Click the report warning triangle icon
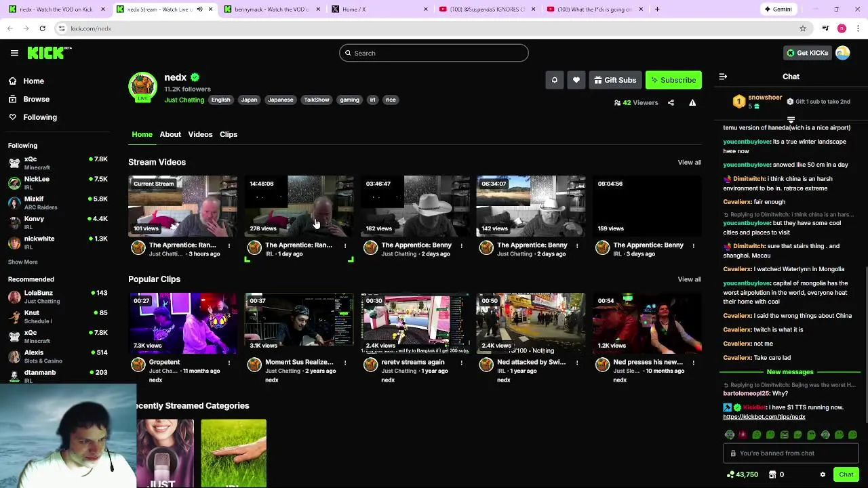The image size is (868, 488). point(692,103)
